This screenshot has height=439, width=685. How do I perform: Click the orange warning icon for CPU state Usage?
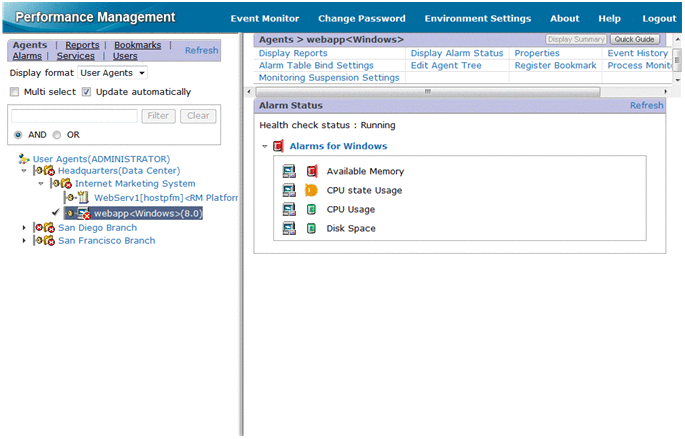point(311,190)
